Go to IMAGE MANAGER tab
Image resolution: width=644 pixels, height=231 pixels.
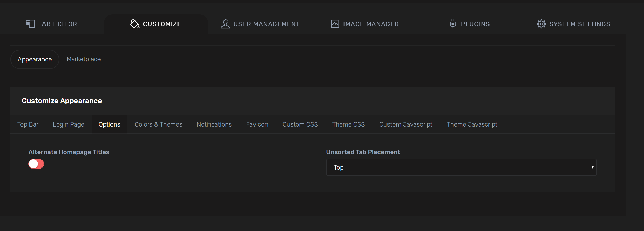(365, 24)
